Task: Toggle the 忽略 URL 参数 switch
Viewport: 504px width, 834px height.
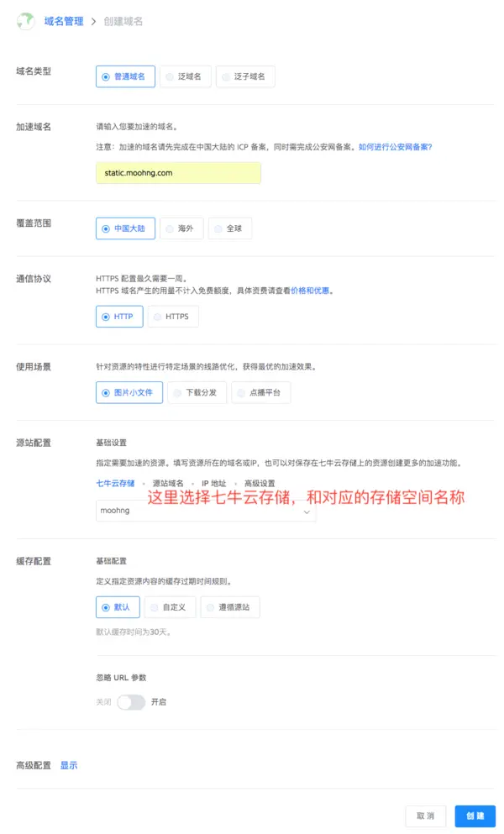Action: point(131,702)
